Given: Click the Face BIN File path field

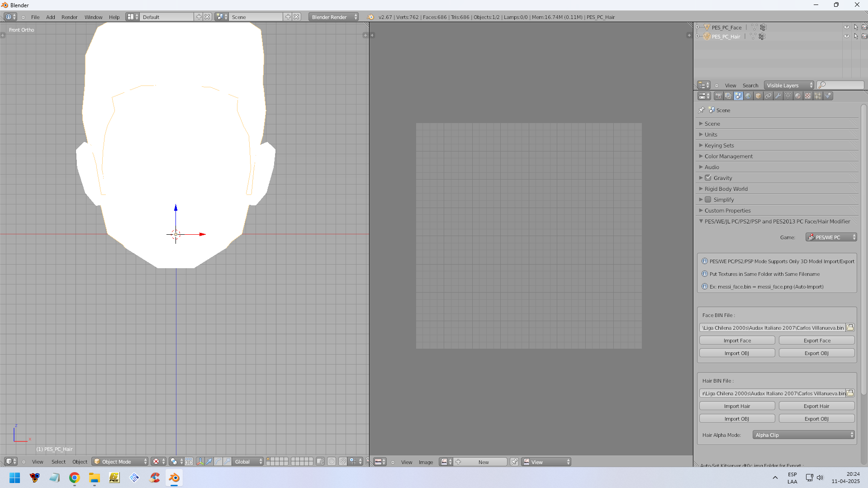Looking at the screenshot, I should click(x=773, y=327).
